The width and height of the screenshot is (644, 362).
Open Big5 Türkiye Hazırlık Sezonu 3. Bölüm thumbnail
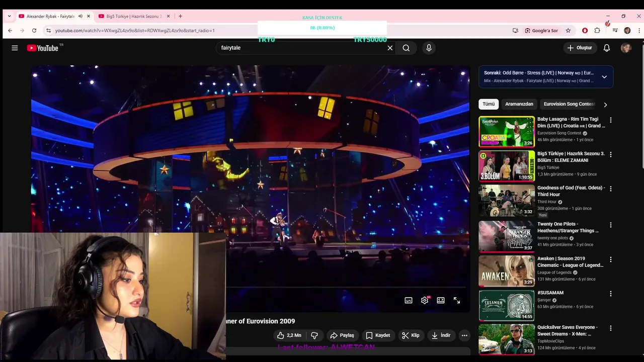pos(507,166)
